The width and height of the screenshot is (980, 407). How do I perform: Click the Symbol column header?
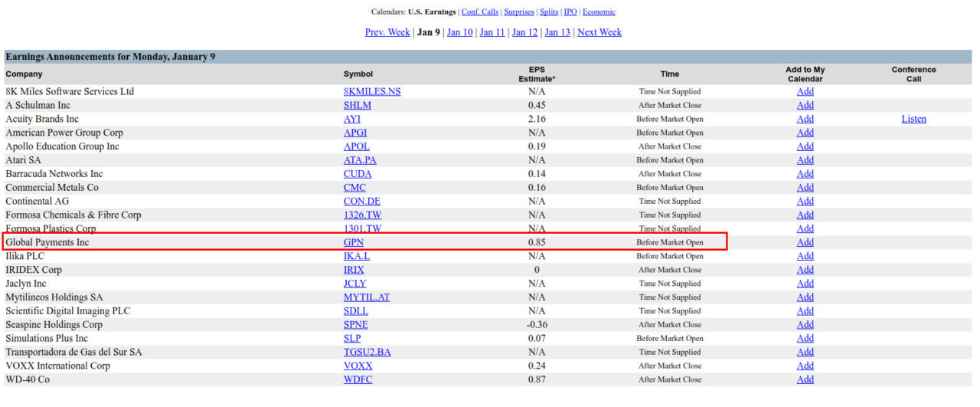[358, 74]
